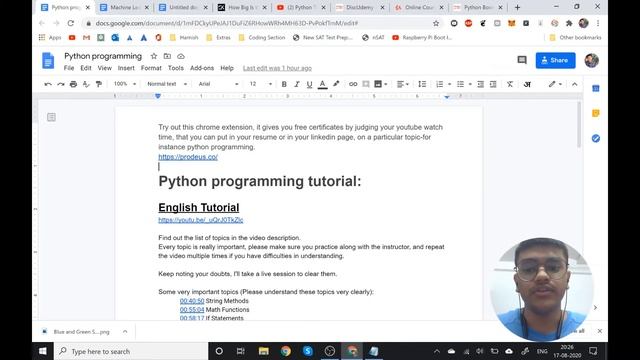This screenshot has height=360, width=640.
Task: Open Keep in side panel
Action: [x=596, y=113]
